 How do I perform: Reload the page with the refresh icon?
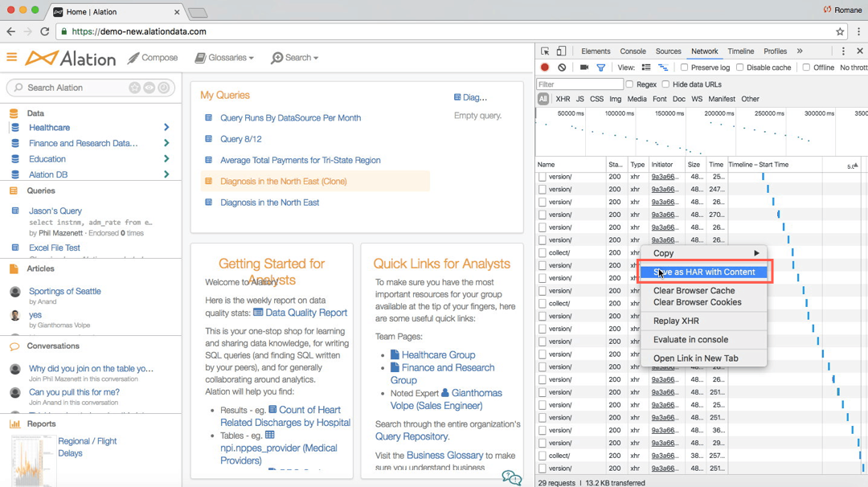(45, 31)
